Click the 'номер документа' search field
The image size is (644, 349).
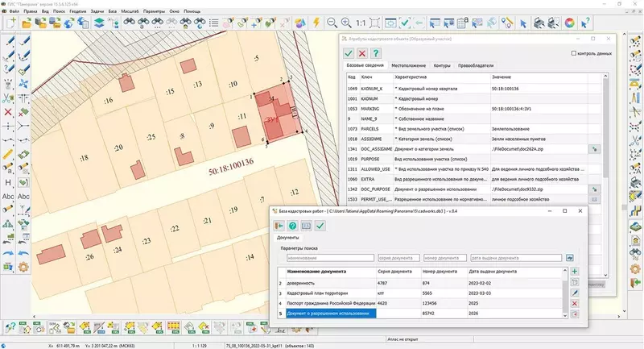coord(445,258)
